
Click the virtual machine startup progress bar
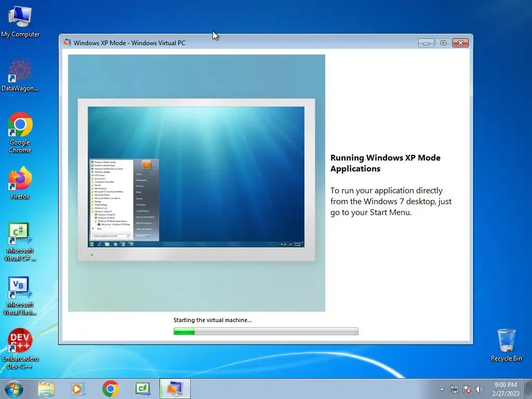(265, 331)
